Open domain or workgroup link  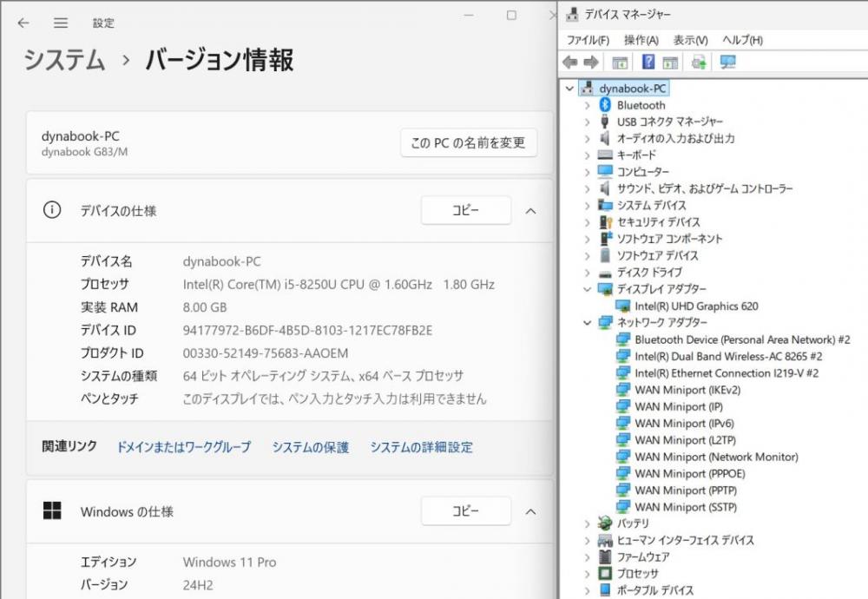(184, 447)
